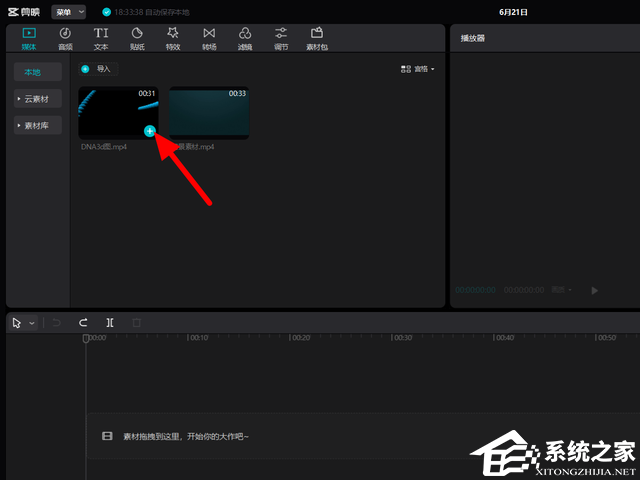Open the 滤镜 filters tab

(x=245, y=39)
